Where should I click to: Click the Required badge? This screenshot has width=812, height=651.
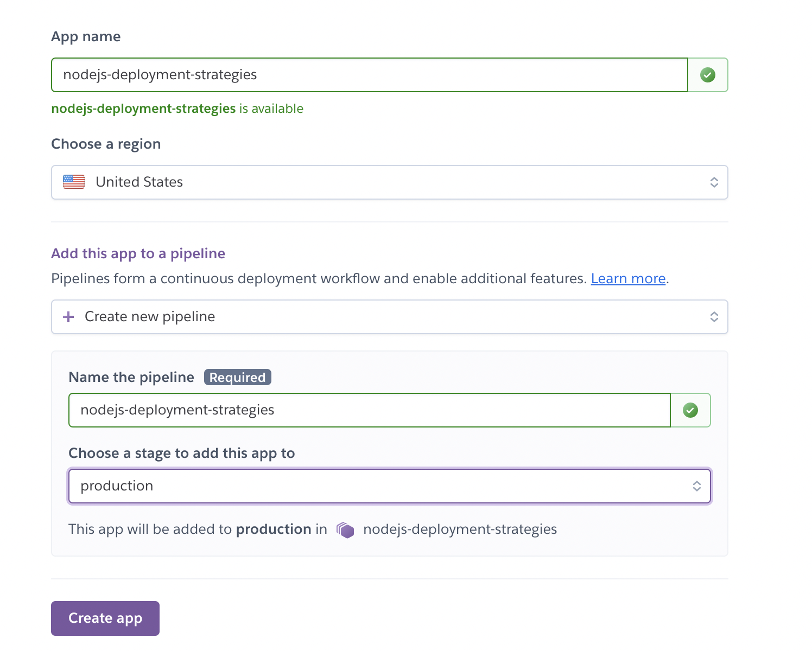point(237,377)
